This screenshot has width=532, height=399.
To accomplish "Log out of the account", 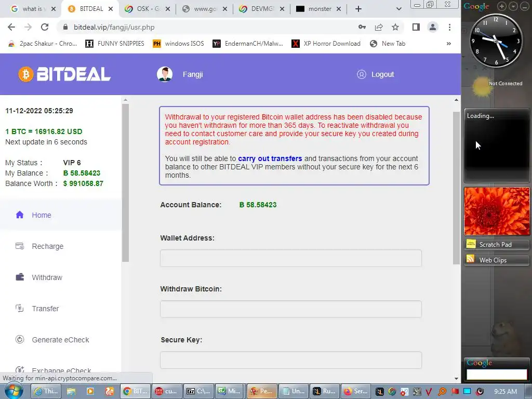I will pyautogui.click(x=376, y=74).
